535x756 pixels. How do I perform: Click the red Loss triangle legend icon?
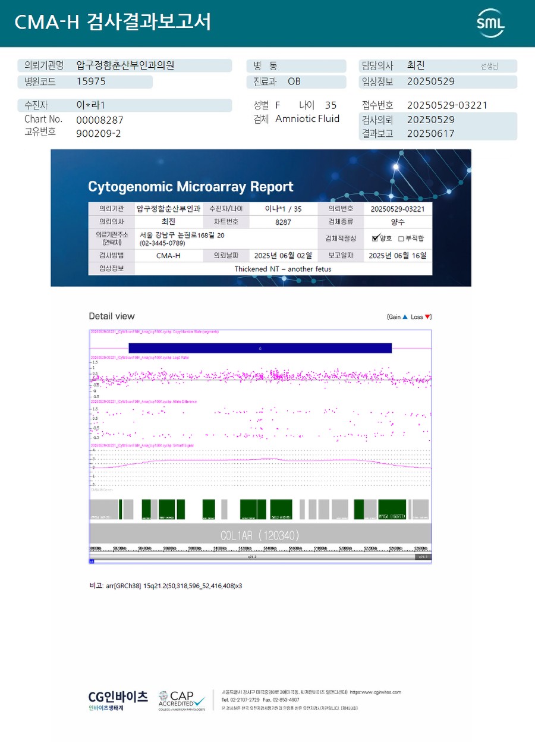427,317
